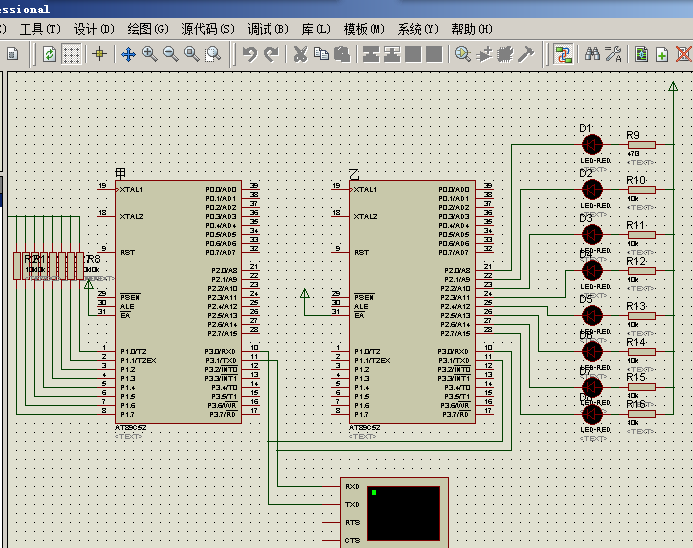Image resolution: width=693 pixels, height=548 pixels.
Task: Zoom to view entire sheet
Action: pos(192,54)
